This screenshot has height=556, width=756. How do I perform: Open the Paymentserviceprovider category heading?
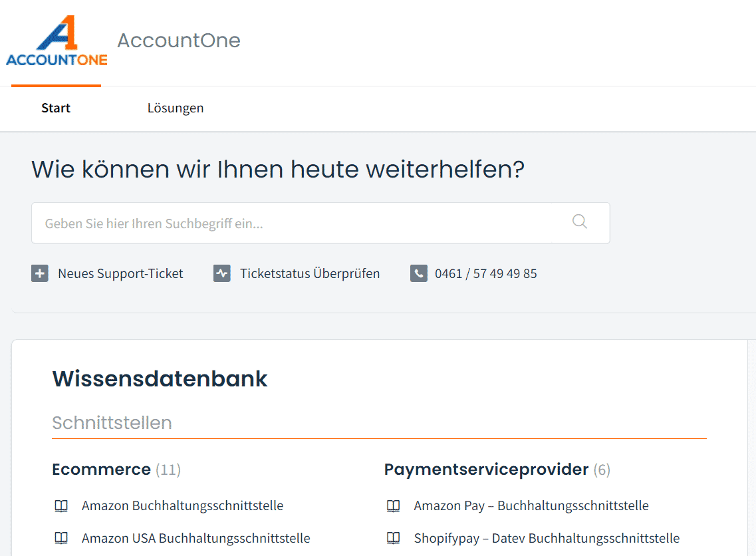486,469
